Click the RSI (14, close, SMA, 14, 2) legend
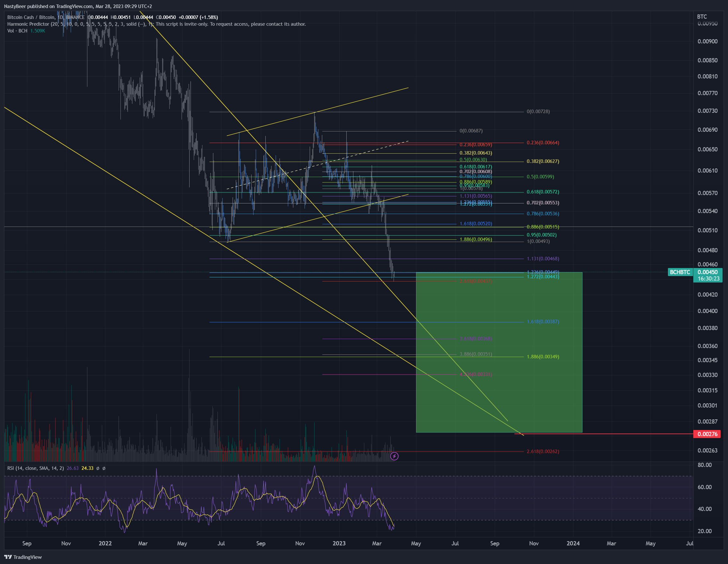The image size is (728, 564). pos(35,468)
